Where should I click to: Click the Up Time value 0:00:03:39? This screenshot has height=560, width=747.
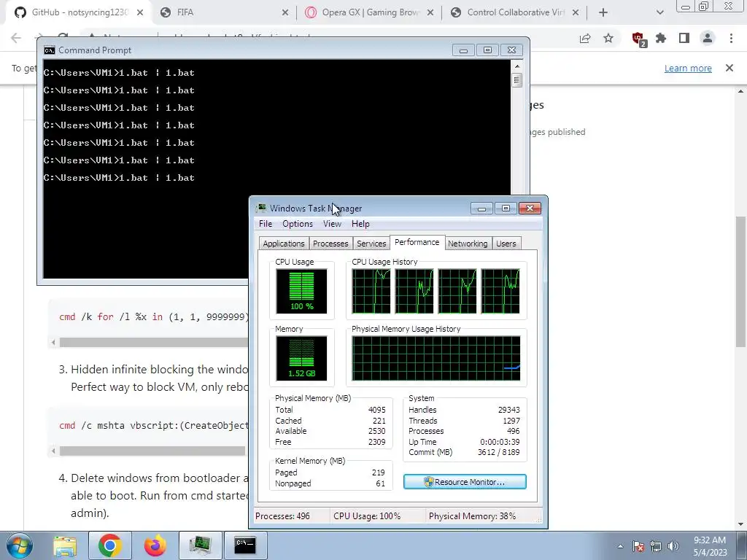pyautogui.click(x=500, y=442)
